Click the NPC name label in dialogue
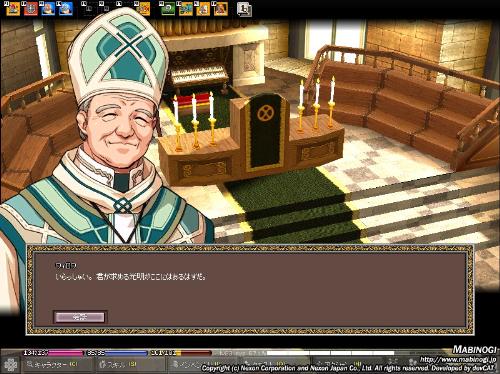 pyautogui.click(x=66, y=266)
